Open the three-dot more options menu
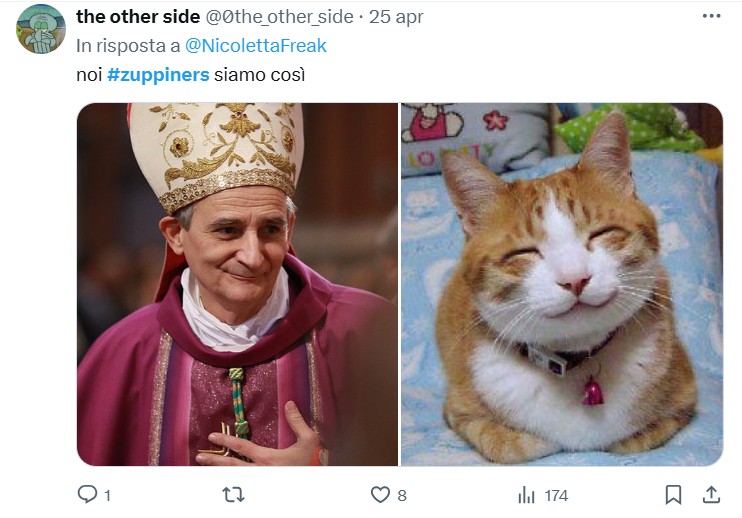This screenshot has width=742, height=518. tap(711, 16)
